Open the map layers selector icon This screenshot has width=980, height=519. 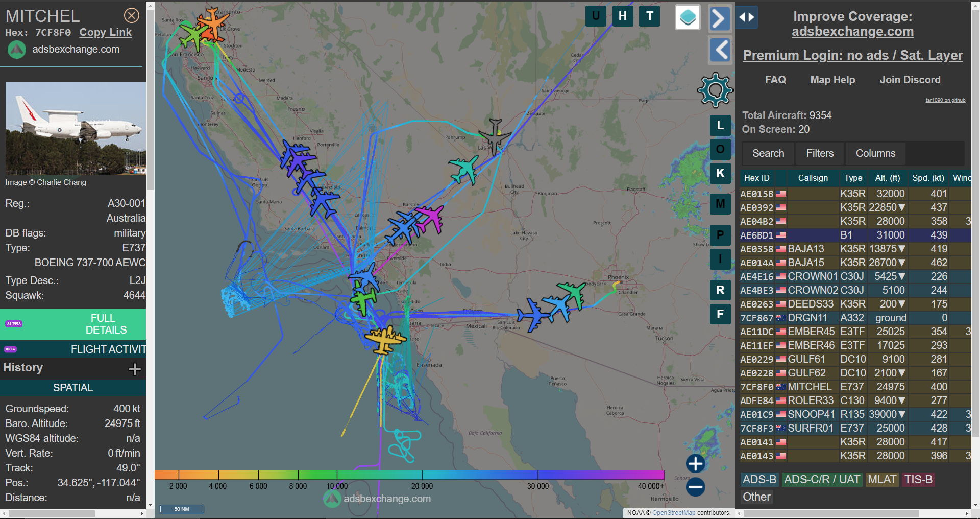[x=688, y=17]
